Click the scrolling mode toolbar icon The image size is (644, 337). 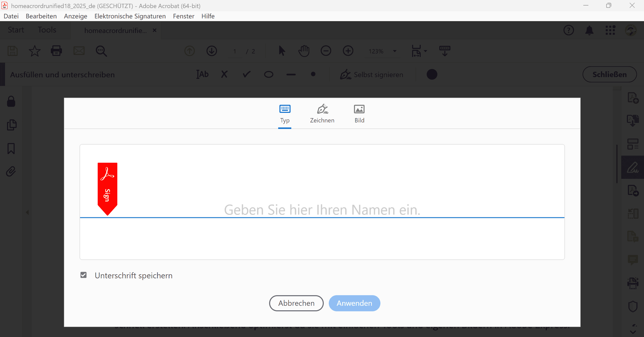(445, 51)
